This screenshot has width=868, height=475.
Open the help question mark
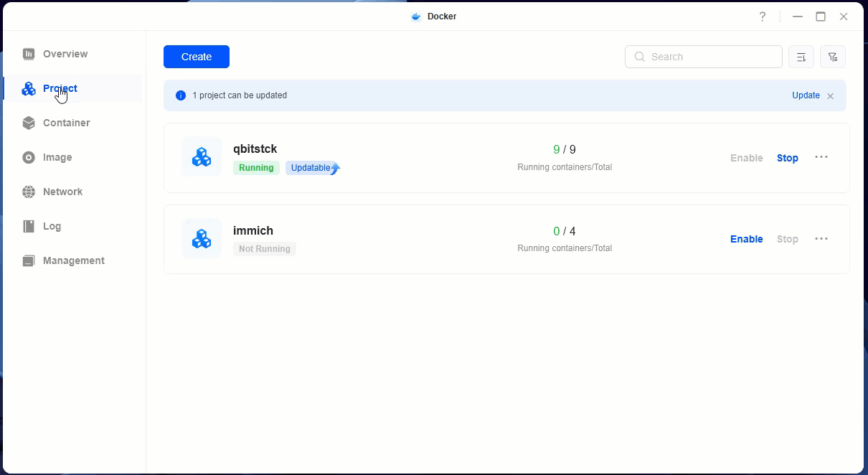(763, 17)
